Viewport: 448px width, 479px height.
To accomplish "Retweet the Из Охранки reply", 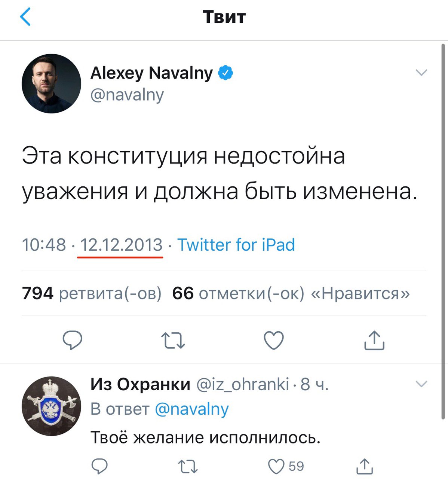I will (x=187, y=467).
